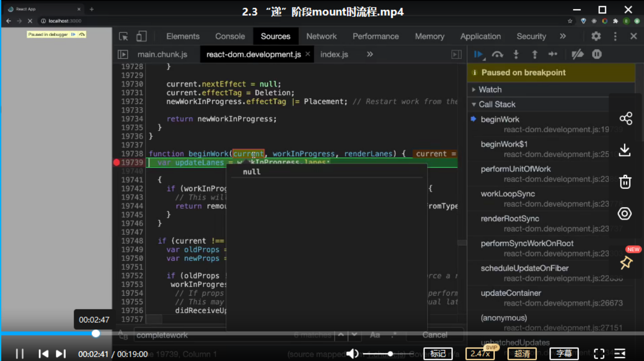Open a new browser tab
This screenshot has height=361, width=644.
click(91, 9)
